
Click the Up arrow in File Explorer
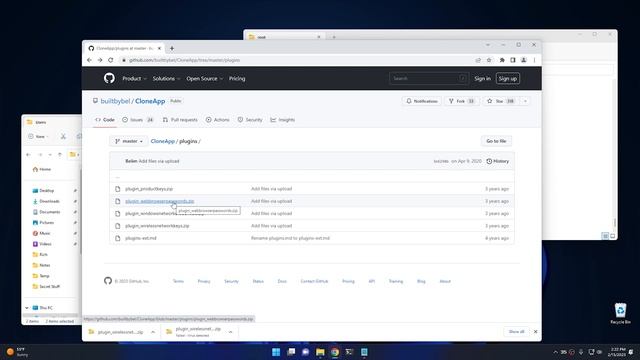[60, 155]
